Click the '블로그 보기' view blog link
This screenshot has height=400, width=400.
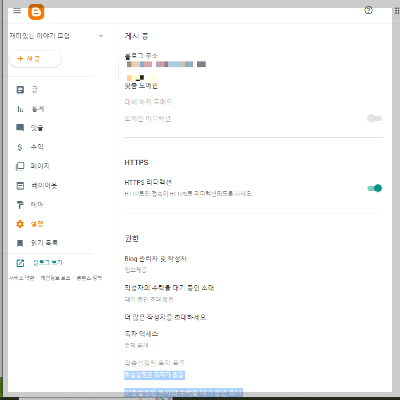48,263
